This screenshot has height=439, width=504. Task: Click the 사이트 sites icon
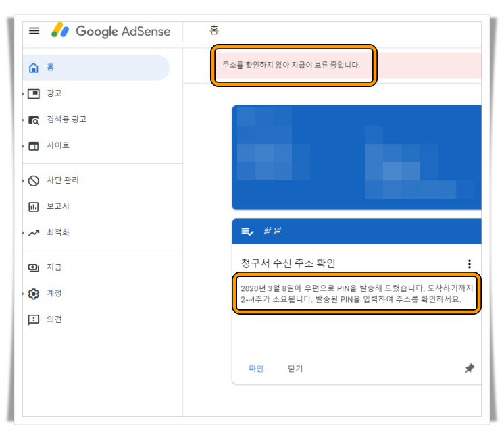pos(33,146)
